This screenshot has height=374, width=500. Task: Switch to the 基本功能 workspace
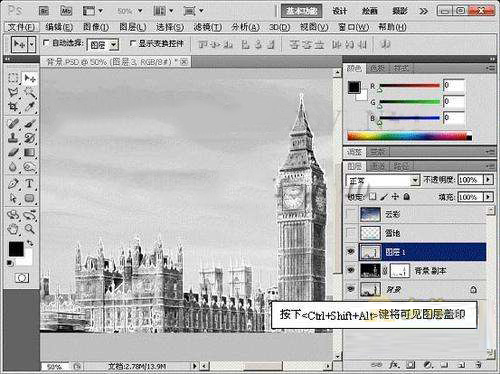pos(301,11)
